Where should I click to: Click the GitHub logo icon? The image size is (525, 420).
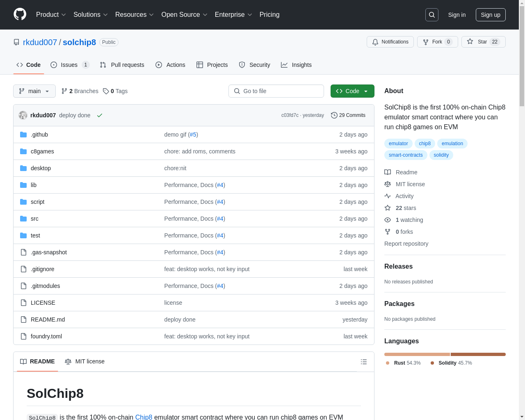pyautogui.click(x=20, y=14)
